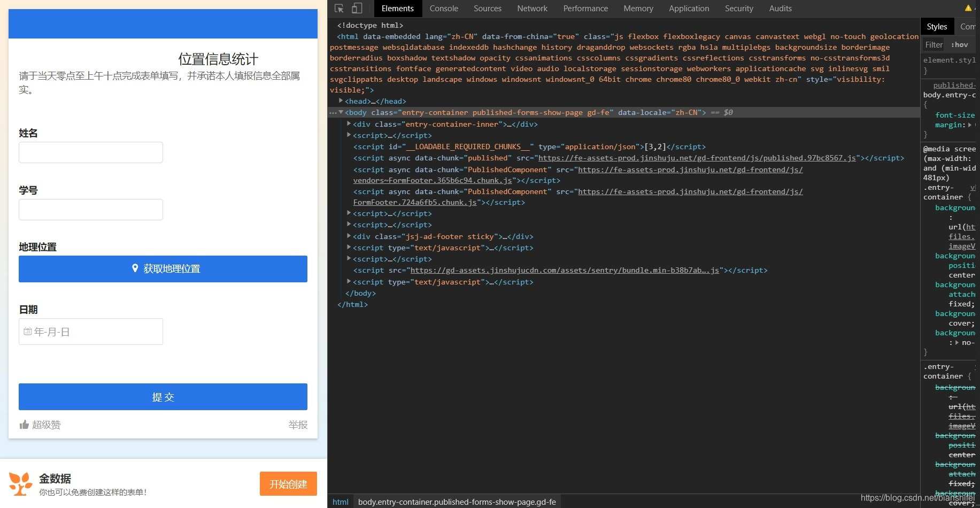Submit the form with 提交 button

point(163,397)
